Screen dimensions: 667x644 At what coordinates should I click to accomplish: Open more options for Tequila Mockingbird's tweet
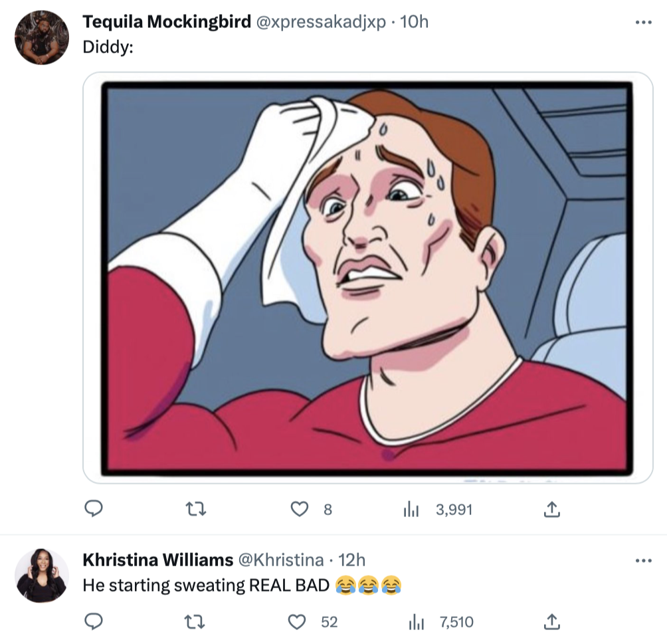643,23
